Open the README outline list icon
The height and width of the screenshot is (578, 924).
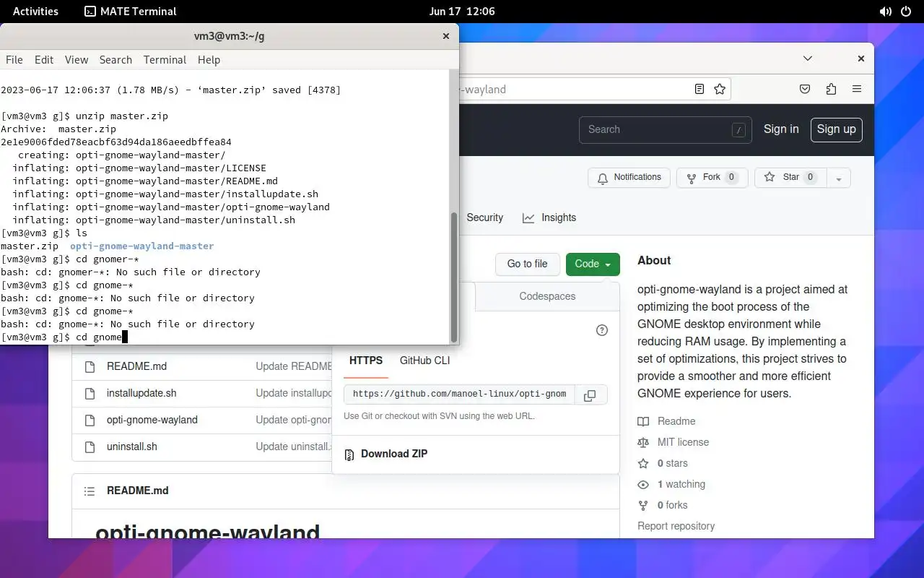(90, 491)
